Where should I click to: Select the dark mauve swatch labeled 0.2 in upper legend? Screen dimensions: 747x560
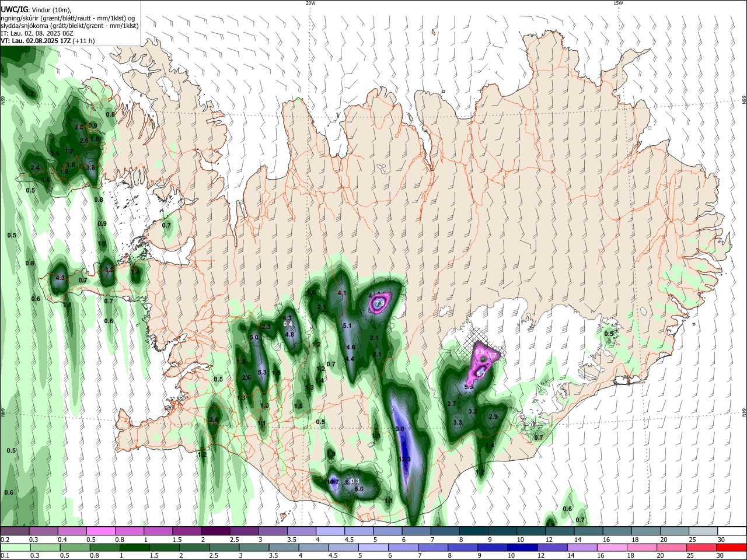(x=15, y=531)
